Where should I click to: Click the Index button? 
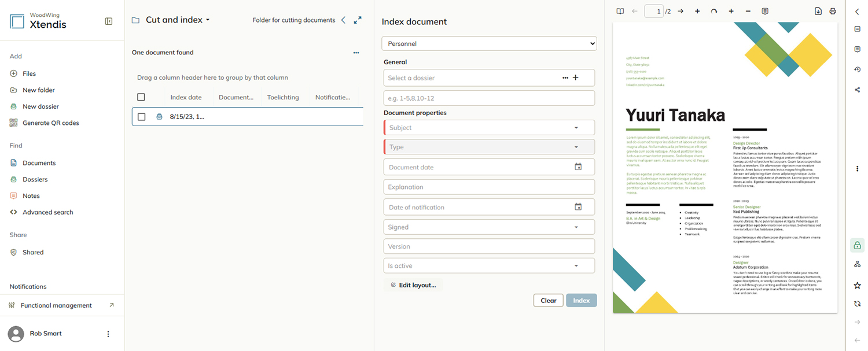click(x=582, y=300)
